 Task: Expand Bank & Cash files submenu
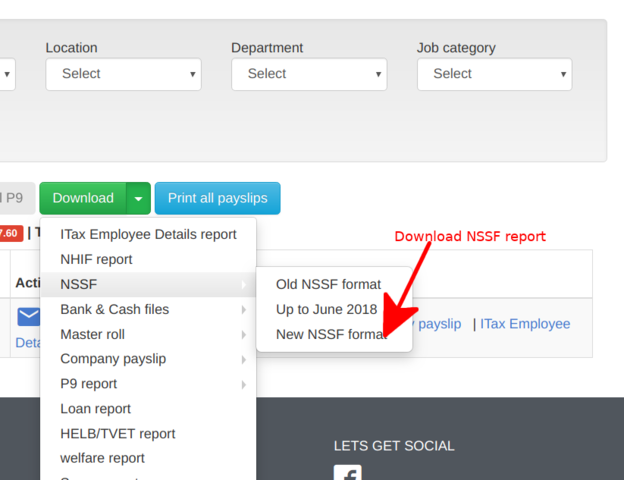(x=148, y=309)
